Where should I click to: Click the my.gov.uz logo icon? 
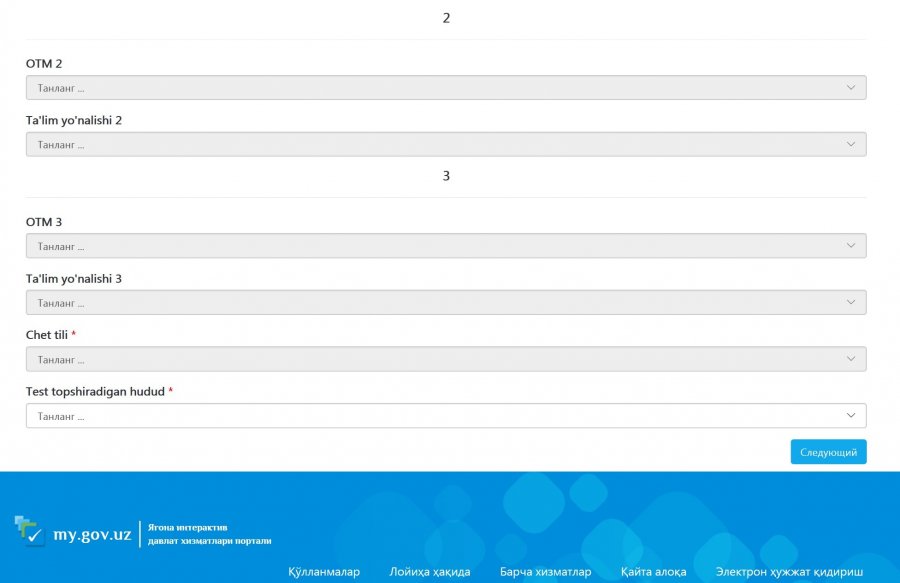tap(29, 531)
